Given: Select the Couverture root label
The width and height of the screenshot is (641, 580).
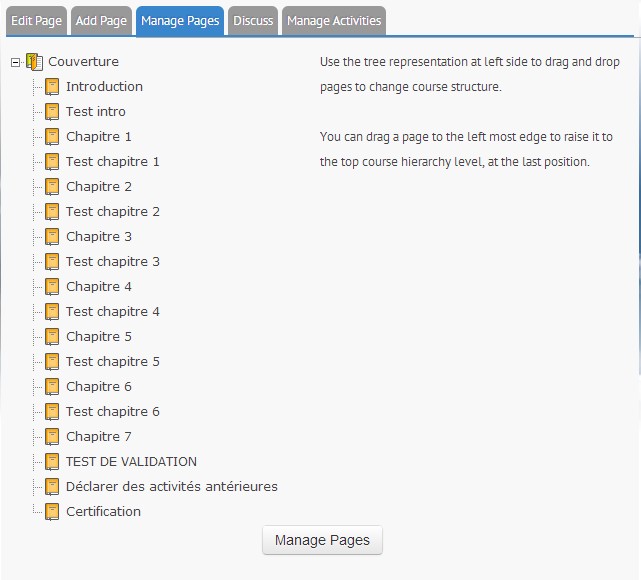Looking at the screenshot, I should click(83, 62).
